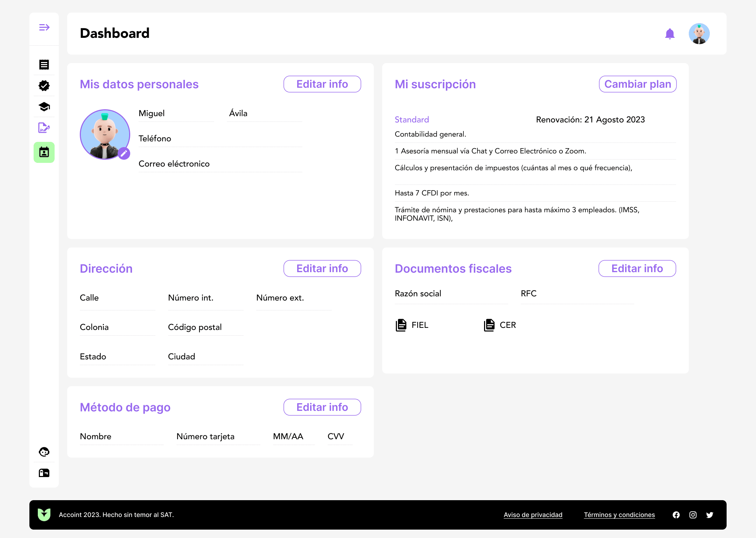Open the verified badge sidebar icon
Screen dimensions: 756x538
44,85
